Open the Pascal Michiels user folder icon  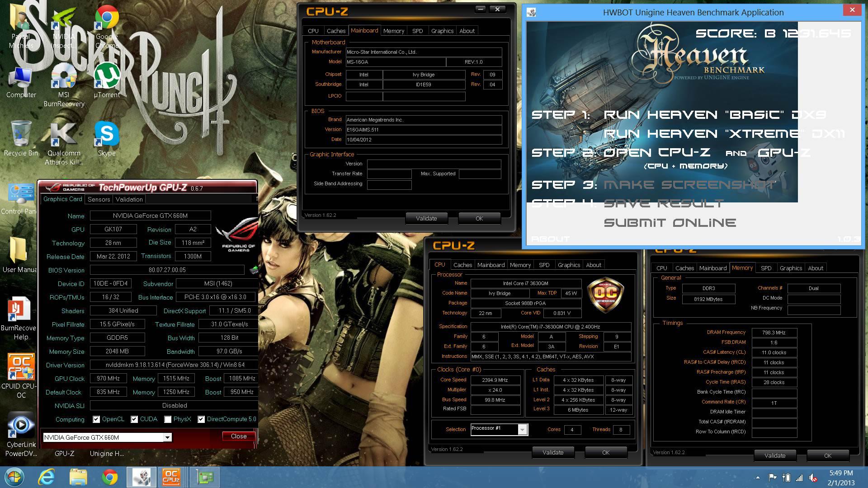pos(21,28)
